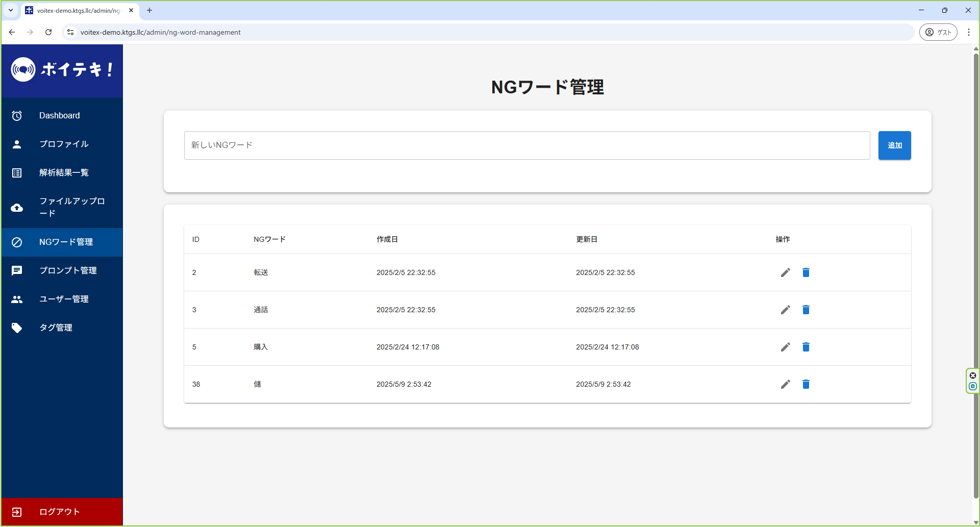This screenshot has height=527, width=980.
Task: Click the 通話 cell
Action: tap(261, 310)
